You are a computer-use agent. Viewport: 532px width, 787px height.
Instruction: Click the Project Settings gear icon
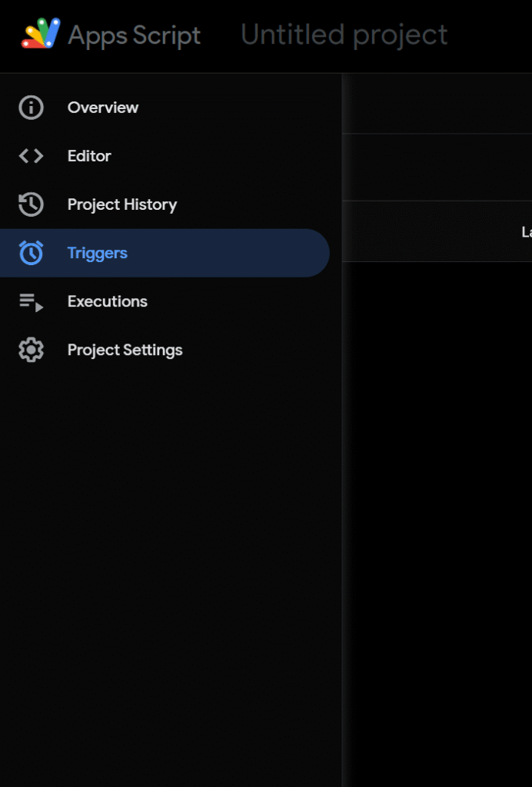31,350
